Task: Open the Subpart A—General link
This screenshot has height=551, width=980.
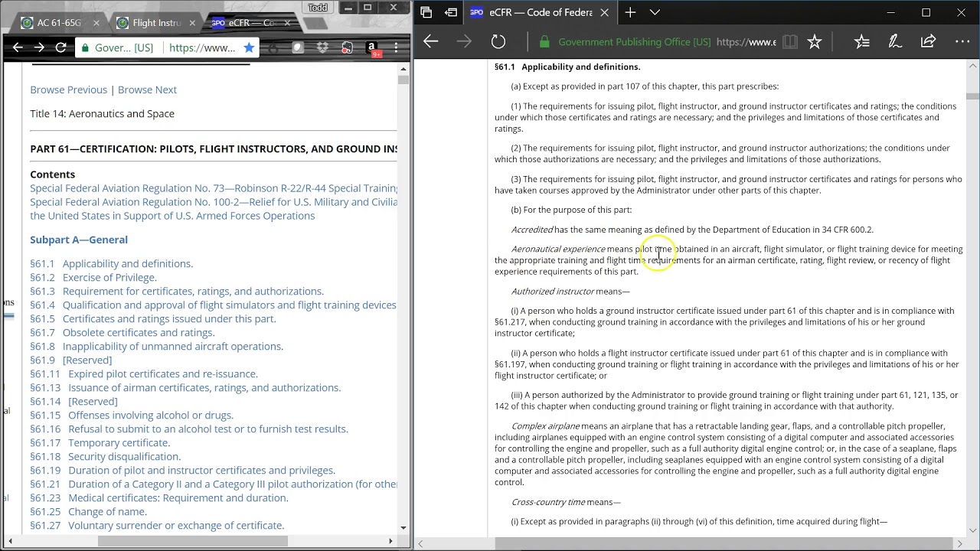Action: point(79,240)
